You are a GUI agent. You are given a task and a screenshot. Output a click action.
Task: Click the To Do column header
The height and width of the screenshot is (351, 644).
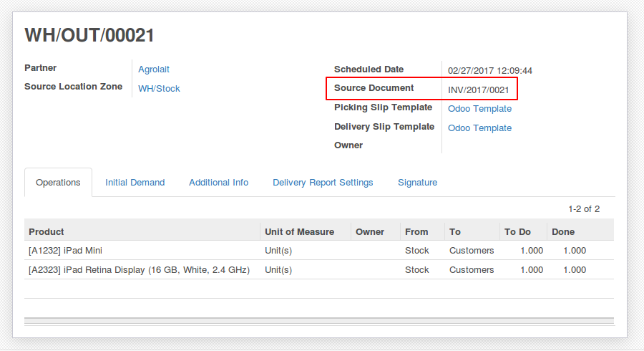(523, 232)
